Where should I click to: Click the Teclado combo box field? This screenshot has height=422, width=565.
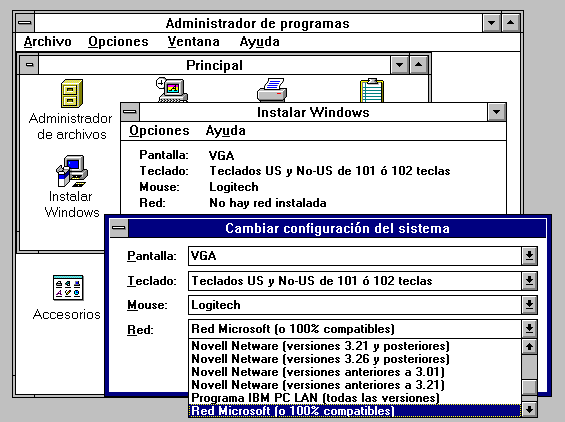355,281
